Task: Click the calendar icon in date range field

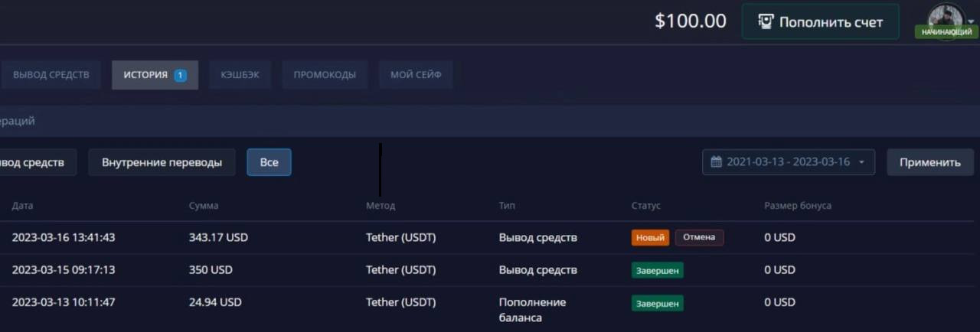Action: click(x=716, y=162)
